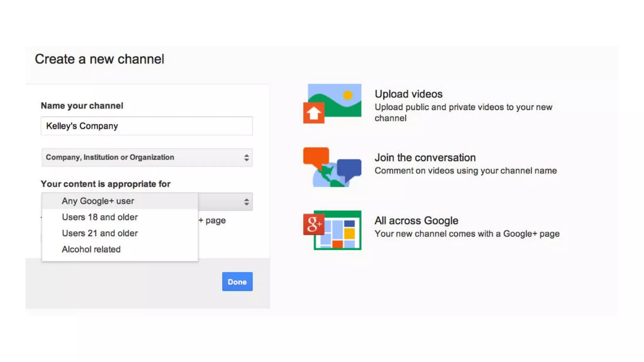Click the red Google+ badge icon
Image resolution: width=644 pixels, height=362 pixels.
click(x=314, y=224)
